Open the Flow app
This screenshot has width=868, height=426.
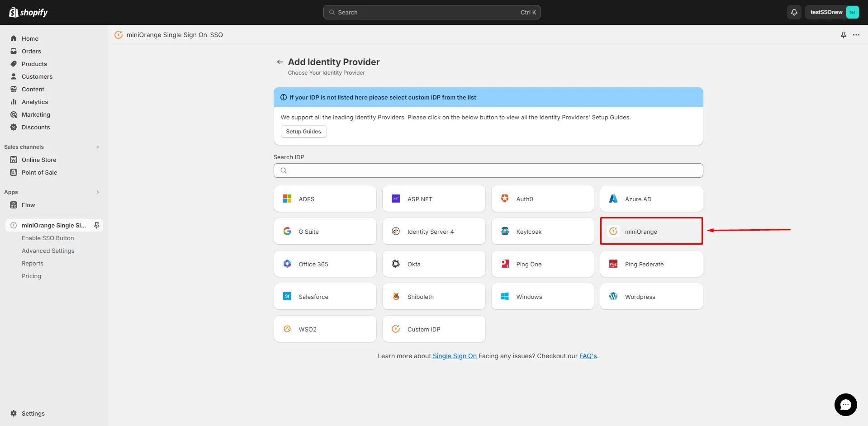[x=28, y=205]
